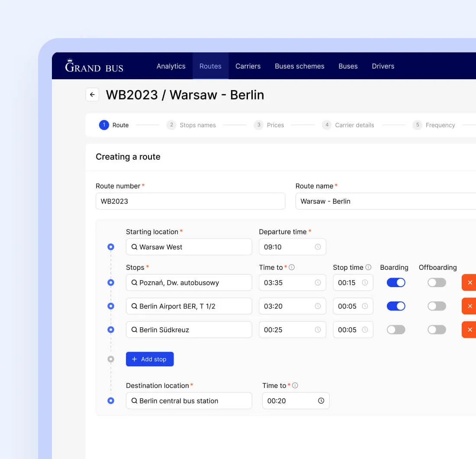Click the destination 00:20 Time to field
Viewport: 476px width, 459px height.
(x=296, y=401)
